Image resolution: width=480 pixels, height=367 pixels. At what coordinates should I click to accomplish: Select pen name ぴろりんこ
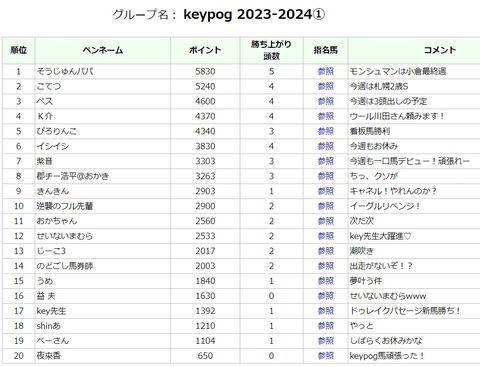(57, 131)
